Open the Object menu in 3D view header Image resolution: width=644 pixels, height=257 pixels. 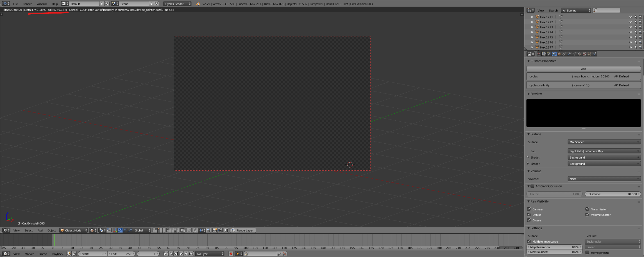(52, 230)
